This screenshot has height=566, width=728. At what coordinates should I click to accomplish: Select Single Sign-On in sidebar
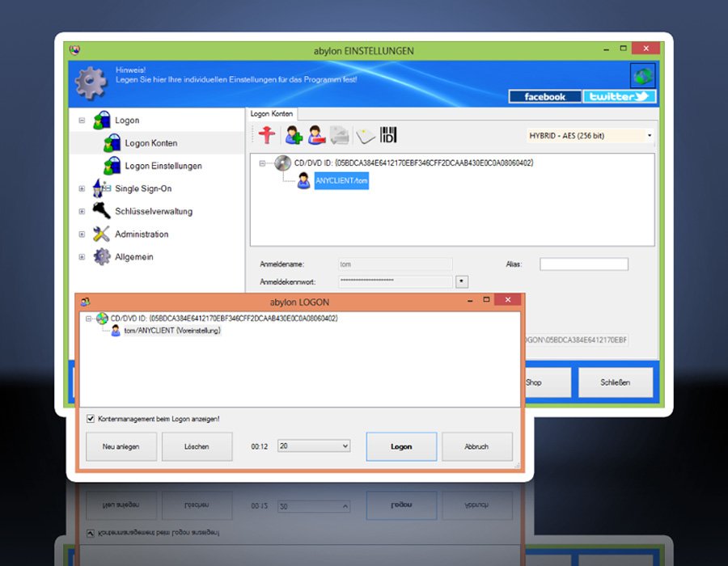point(143,188)
